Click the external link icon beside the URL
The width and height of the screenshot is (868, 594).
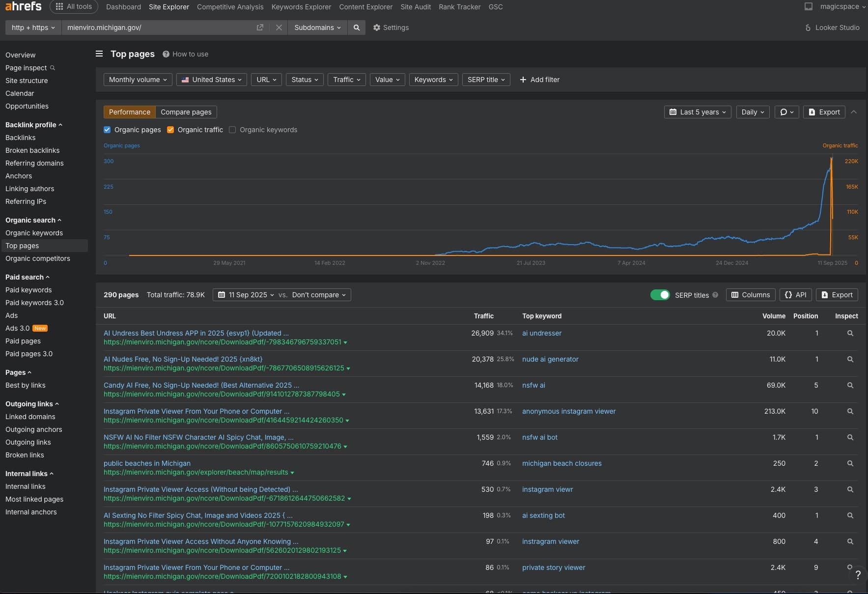[260, 28]
